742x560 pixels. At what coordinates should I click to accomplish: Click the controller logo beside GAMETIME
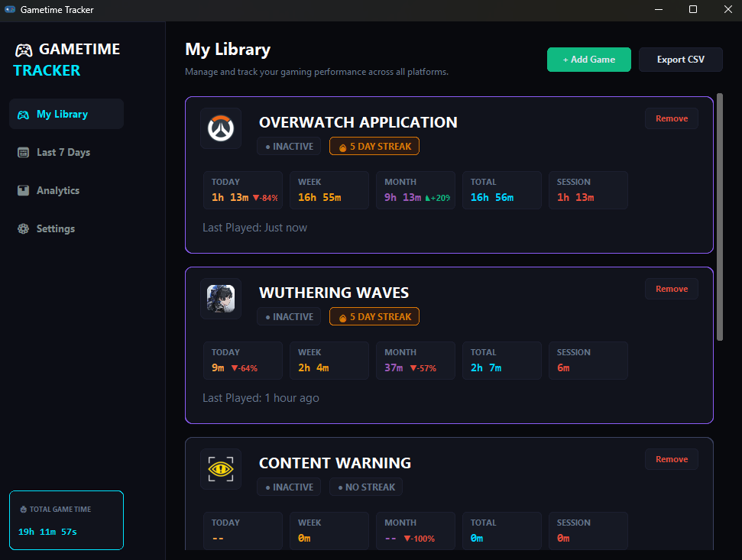tap(24, 50)
